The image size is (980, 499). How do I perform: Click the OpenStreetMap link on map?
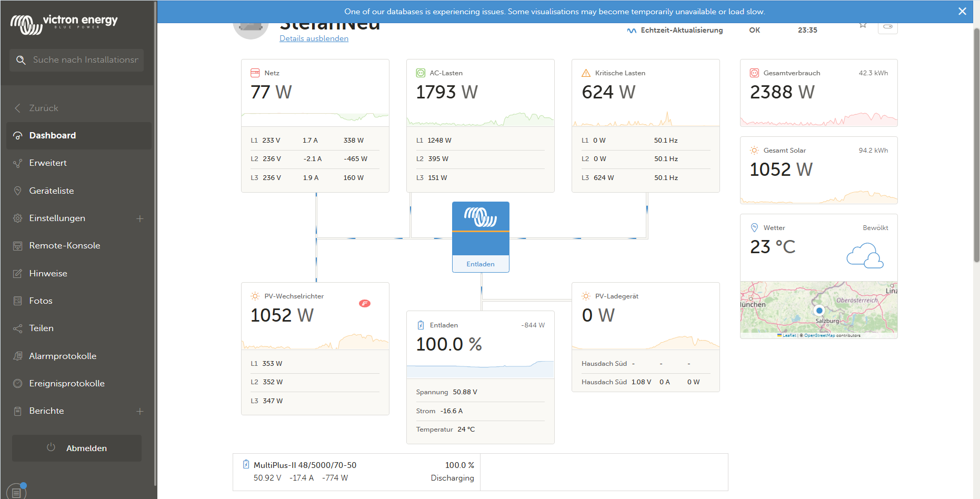[819, 335]
